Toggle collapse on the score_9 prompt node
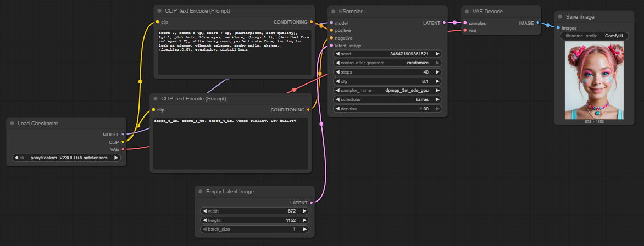 click(159, 11)
